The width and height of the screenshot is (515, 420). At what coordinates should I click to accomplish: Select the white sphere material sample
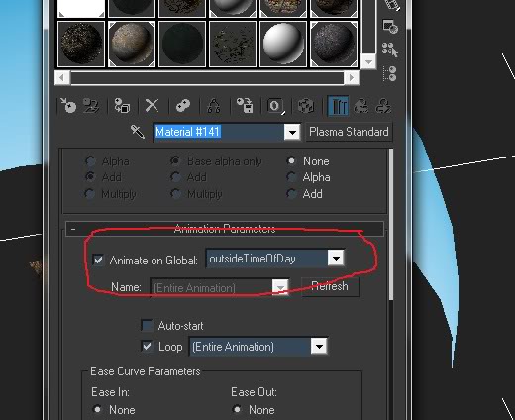pyautogui.click(x=283, y=44)
